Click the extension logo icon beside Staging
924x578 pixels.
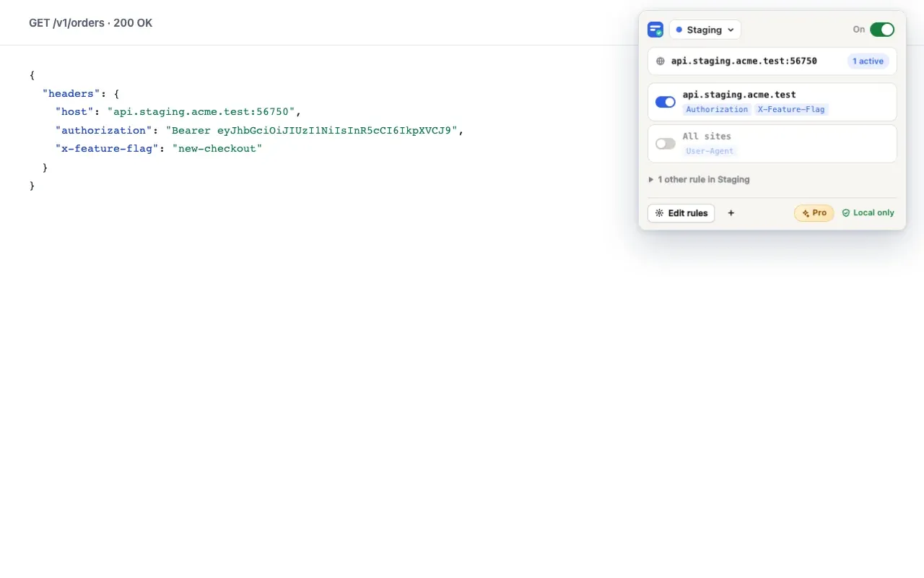tap(655, 30)
